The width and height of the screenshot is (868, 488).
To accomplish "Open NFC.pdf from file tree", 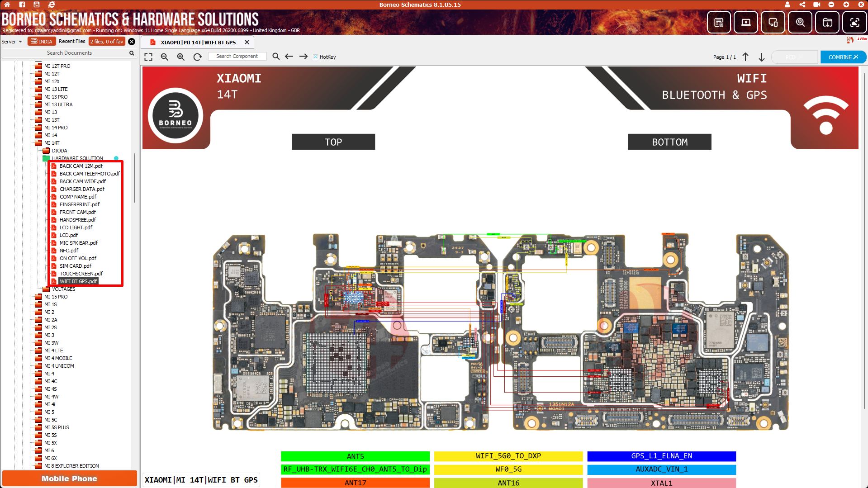I will point(69,251).
